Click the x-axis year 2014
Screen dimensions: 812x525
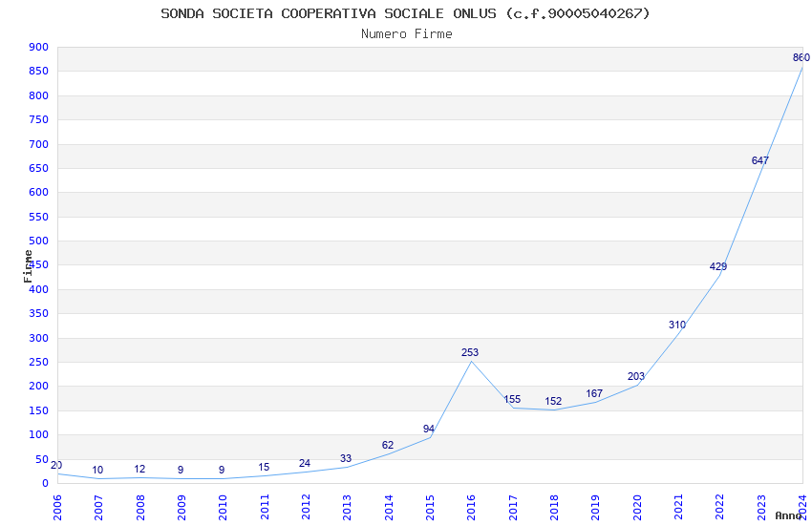pyautogui.click(x=389, y=507)
